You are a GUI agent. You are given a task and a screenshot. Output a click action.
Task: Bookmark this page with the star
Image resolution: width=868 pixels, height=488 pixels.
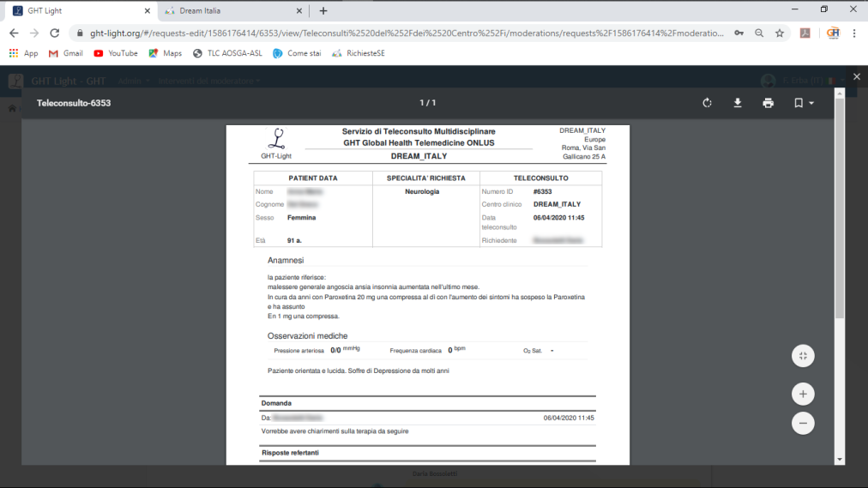tap(780, 33)
